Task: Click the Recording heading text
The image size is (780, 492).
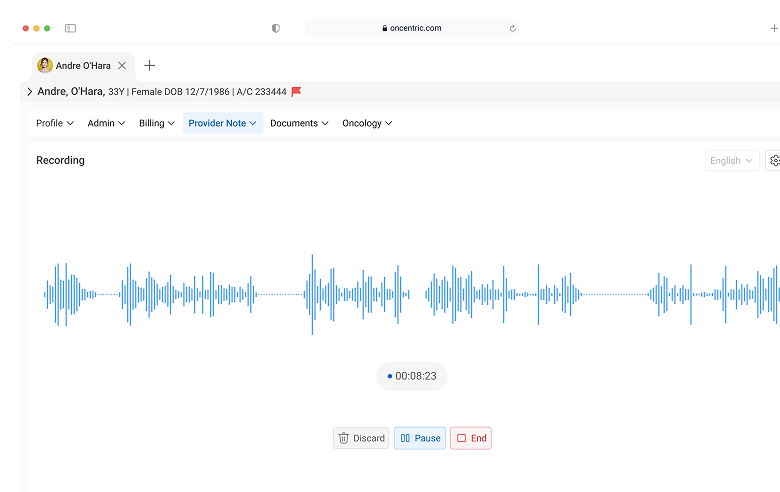Action: (x=60, y=160)
